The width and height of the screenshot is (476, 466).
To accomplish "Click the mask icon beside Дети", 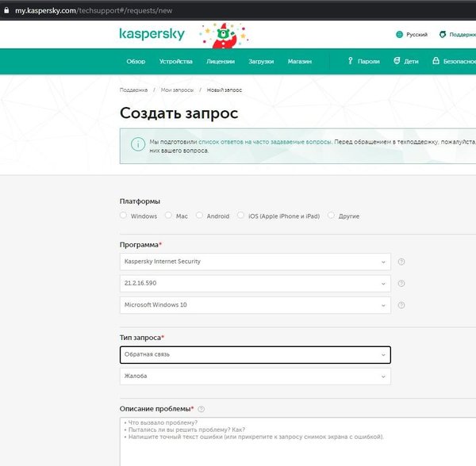I will (397, 61).
